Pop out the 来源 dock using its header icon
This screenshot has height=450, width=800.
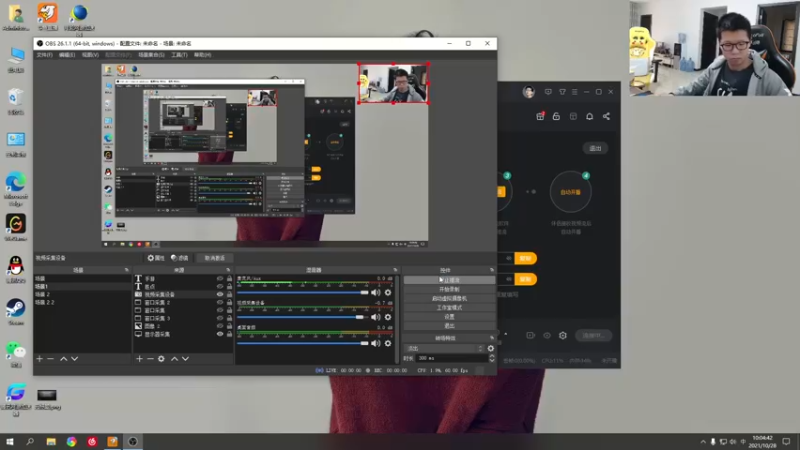coord(228,270)
